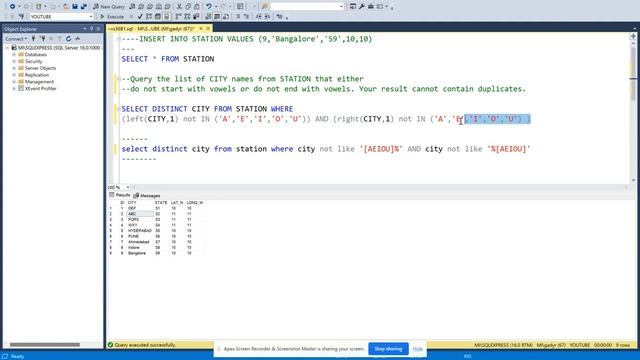Click the Activity Monitor icon in Object Explorer
The width and height of the screenshot is (640, 360).
tap(78, 39)
